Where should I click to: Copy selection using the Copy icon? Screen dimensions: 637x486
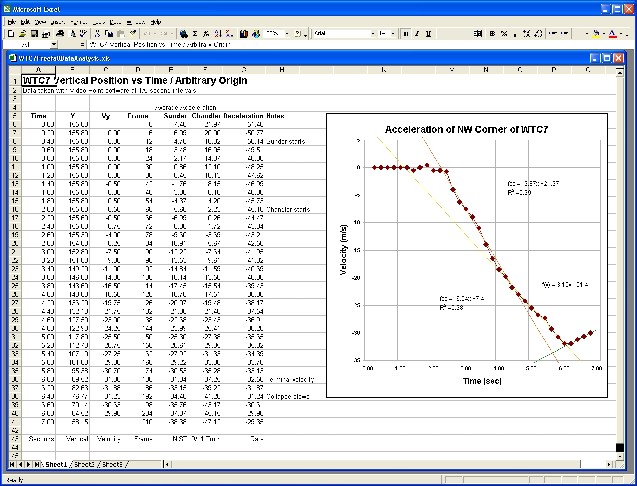click(109, 34)
